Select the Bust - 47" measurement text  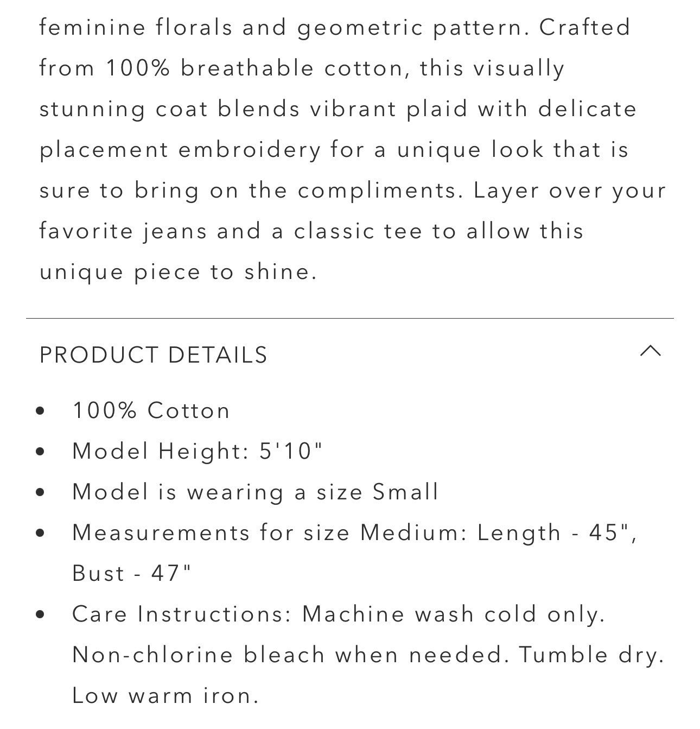click(130, 573)
